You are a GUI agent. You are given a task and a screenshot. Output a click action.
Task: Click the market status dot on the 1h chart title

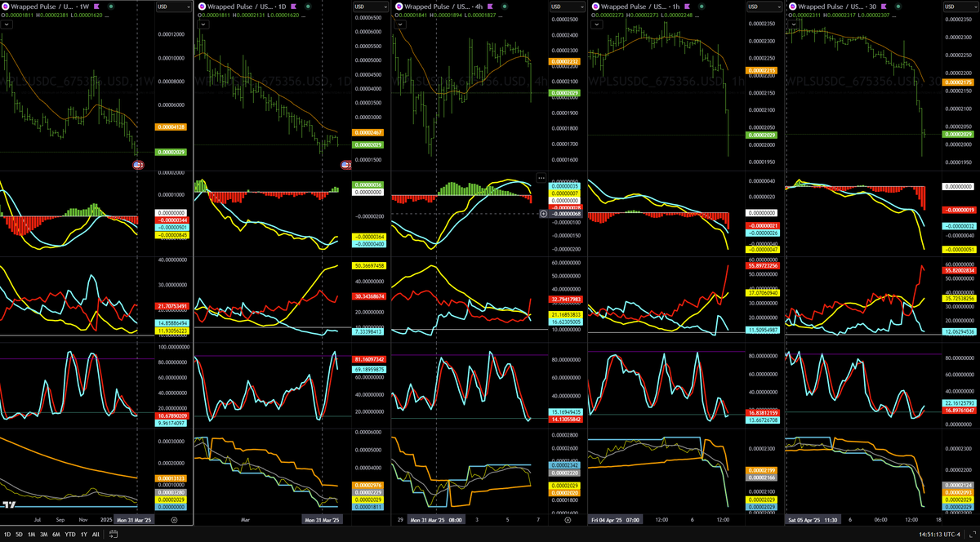(701, 7)
